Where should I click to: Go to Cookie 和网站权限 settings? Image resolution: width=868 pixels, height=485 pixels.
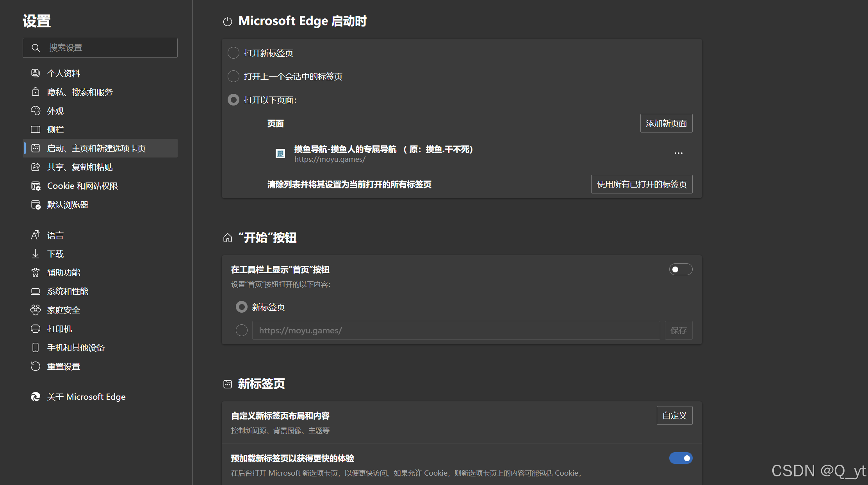[82, 186]
